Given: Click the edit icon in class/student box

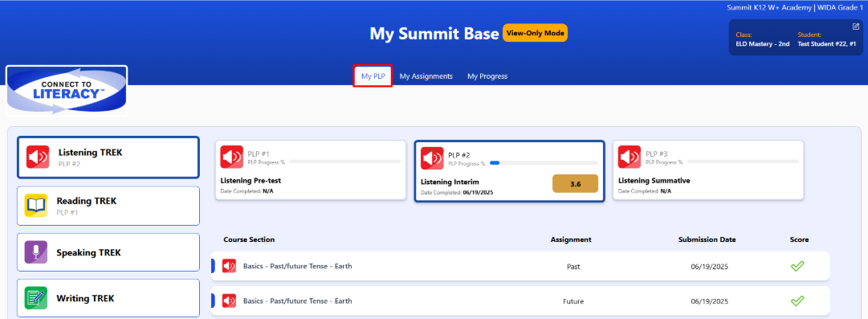Looking at the screenshot, I should pyautogui.click(x=855, y=27).
